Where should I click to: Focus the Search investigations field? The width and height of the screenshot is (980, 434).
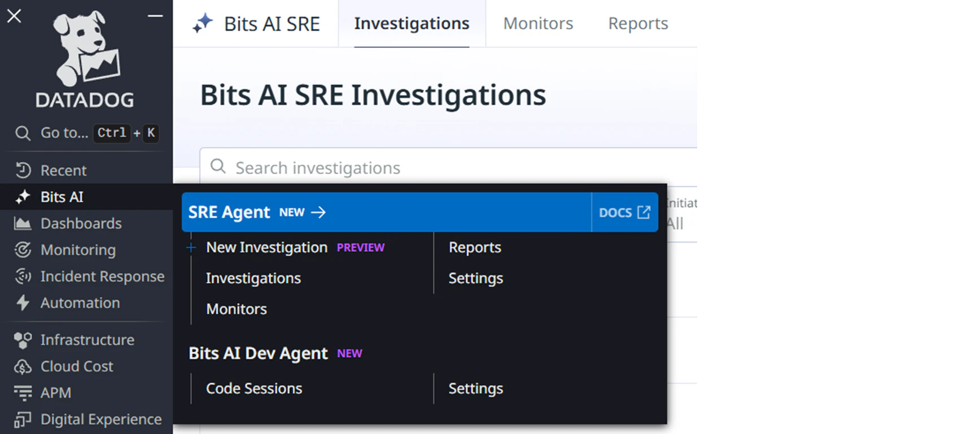[x=448, y=167]
